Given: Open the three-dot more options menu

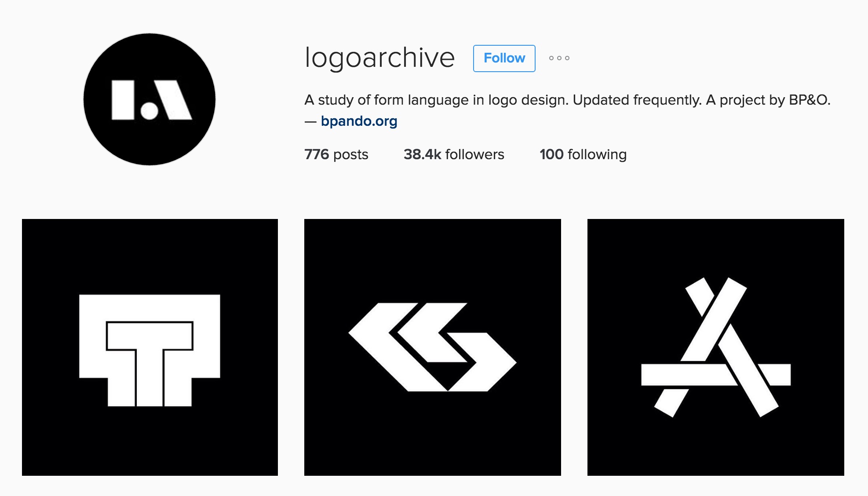Looking at the screenshot, I should pyautogui.click(x=559, y=58).
